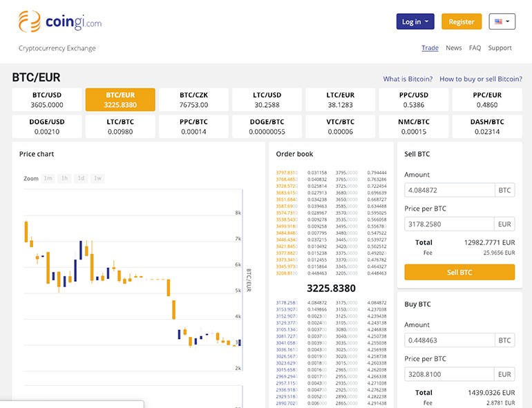
Task: Set chart zoom to 1h
Action: click(x=64, y=178)
